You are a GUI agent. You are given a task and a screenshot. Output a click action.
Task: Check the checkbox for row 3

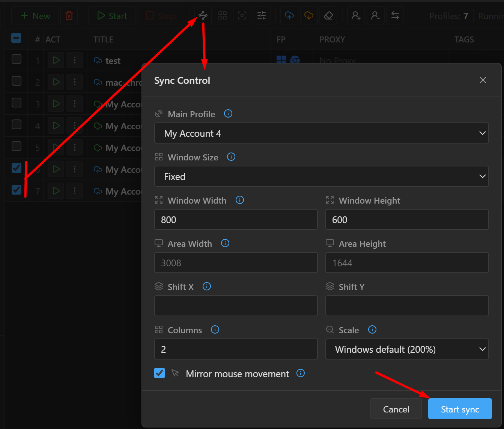click(x=17, y=103)
